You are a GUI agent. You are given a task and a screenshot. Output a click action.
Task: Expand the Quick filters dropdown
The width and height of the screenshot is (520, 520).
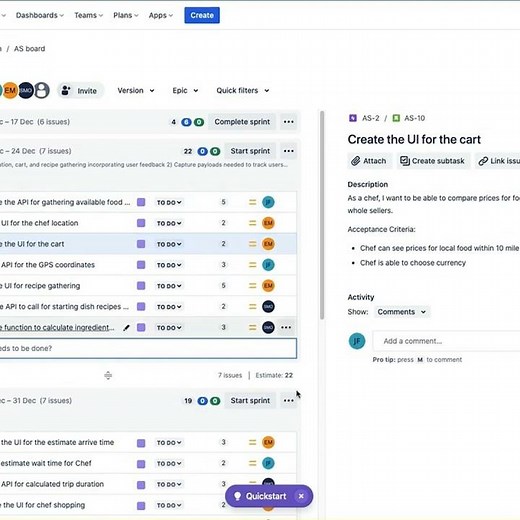pos(243,91)
